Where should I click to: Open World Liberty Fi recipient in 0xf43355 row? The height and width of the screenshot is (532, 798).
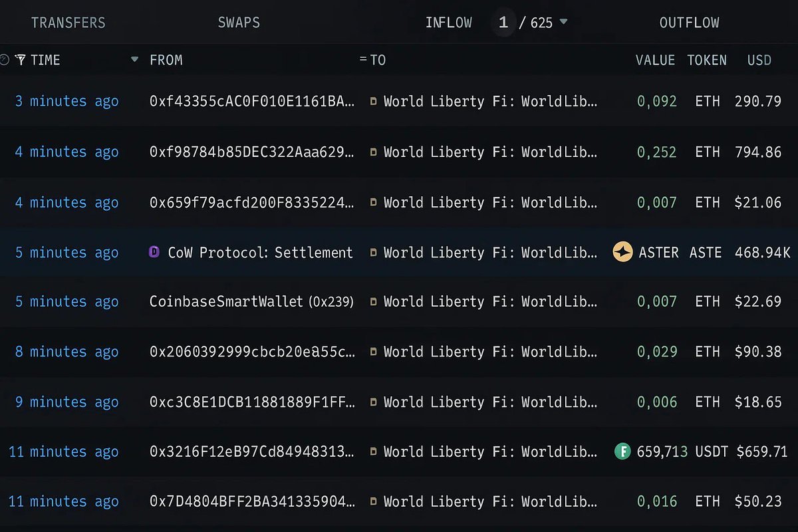491,101
